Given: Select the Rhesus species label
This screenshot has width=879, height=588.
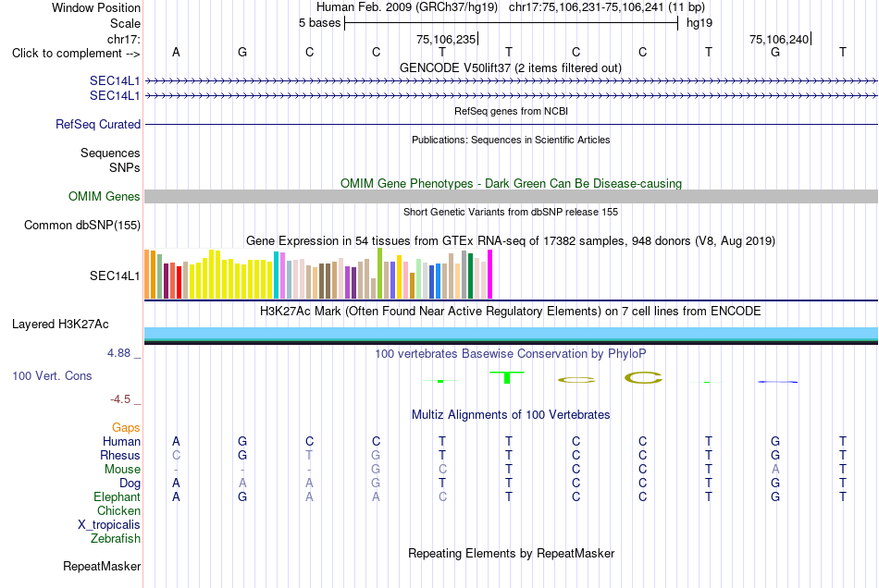Looking at the screenshot, I should click(x=120, y=455).
